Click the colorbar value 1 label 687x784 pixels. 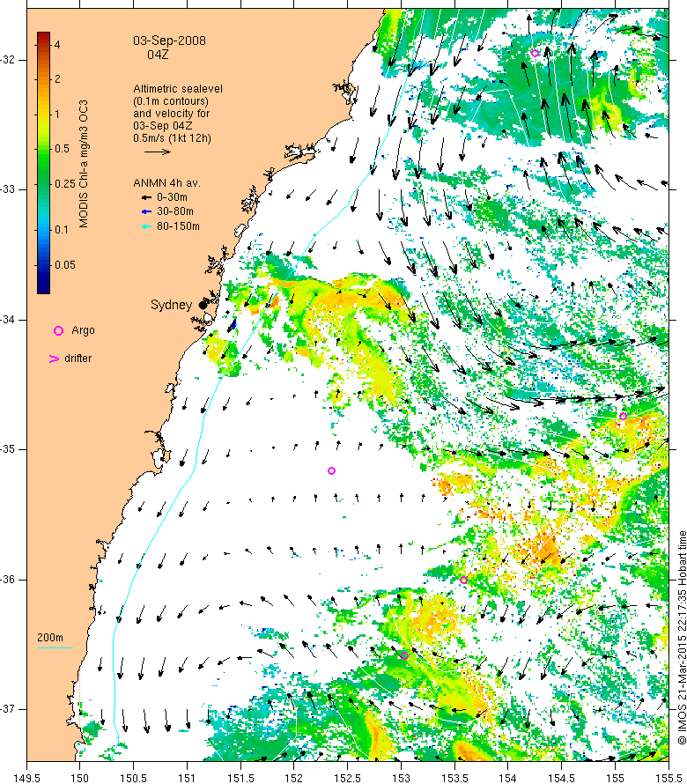tap(57, 114)
